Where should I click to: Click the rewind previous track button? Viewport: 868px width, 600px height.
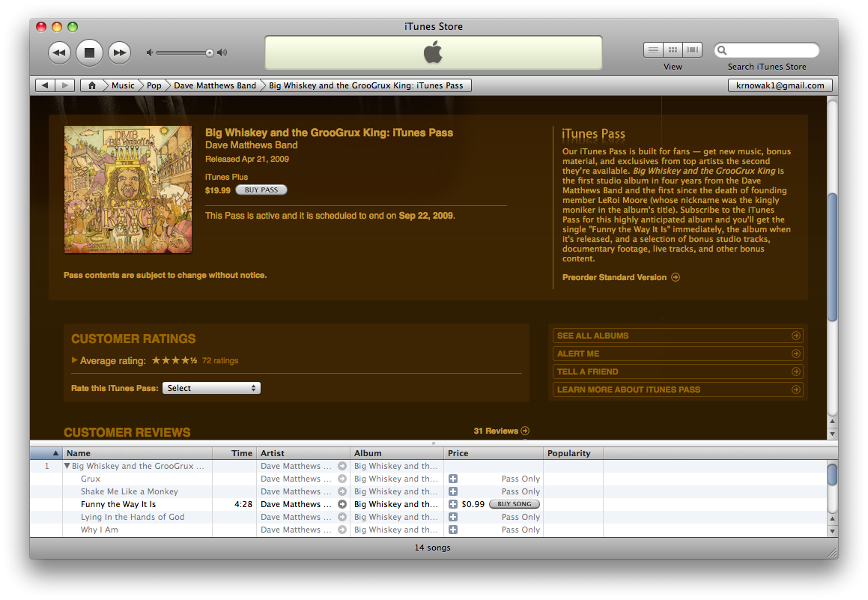(x=59, y=52)
